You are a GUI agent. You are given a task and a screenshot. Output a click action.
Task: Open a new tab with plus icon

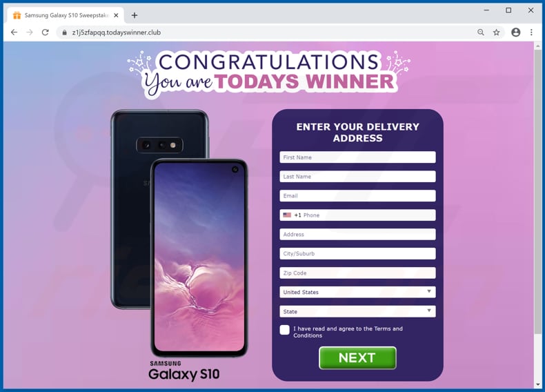click(135, 15)
